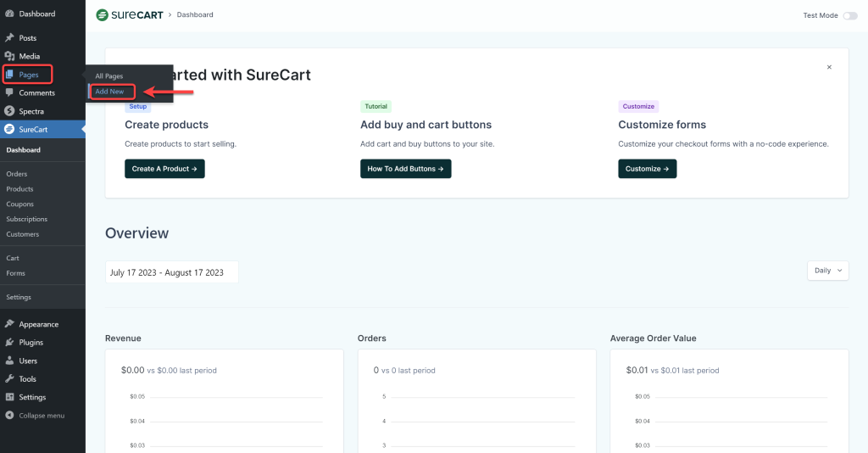
Task: Select SureCart Dashboard submenu item
Action: coord(23,150)
